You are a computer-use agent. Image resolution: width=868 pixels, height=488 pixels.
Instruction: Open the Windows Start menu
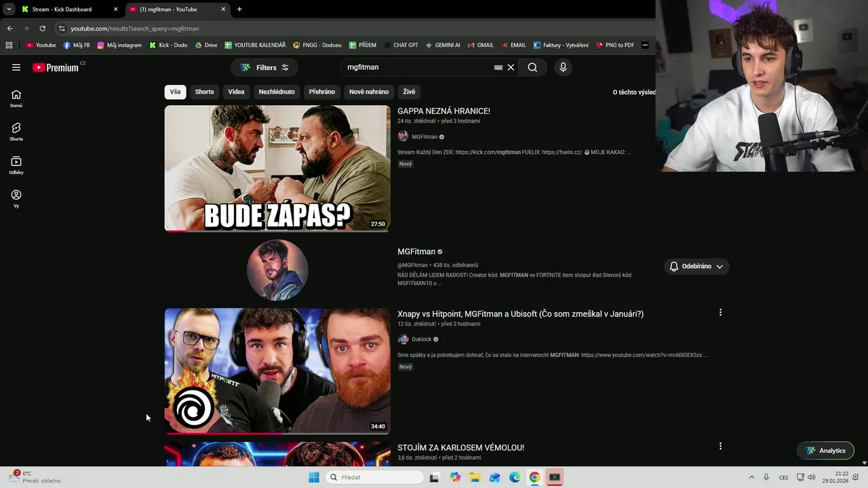(313, 477)
